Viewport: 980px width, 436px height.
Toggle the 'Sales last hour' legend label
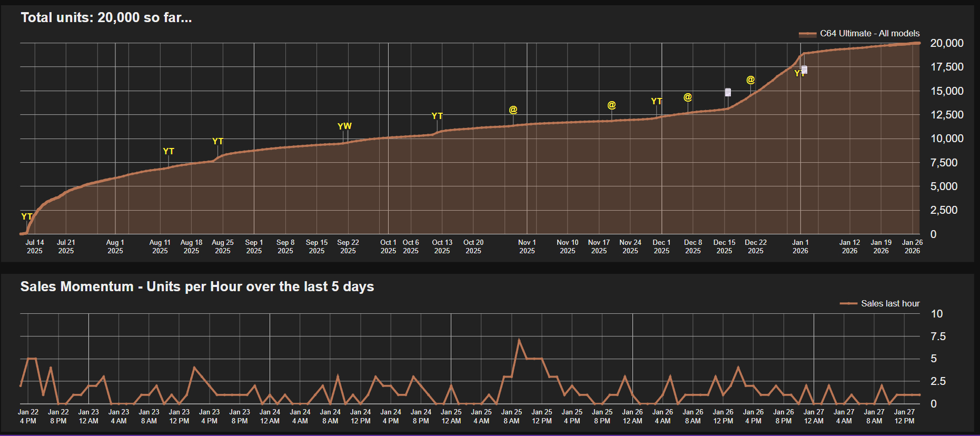[x=890, y=304]
